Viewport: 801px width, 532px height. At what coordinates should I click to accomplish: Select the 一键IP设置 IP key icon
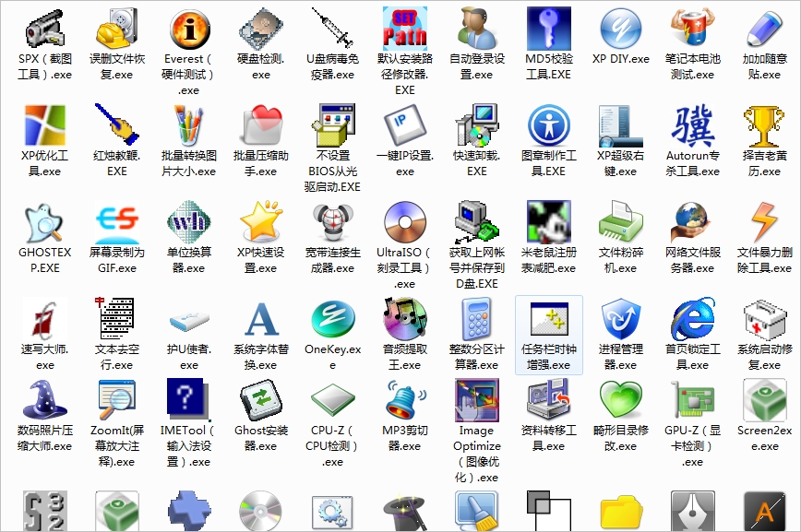[x=404, y=125]
